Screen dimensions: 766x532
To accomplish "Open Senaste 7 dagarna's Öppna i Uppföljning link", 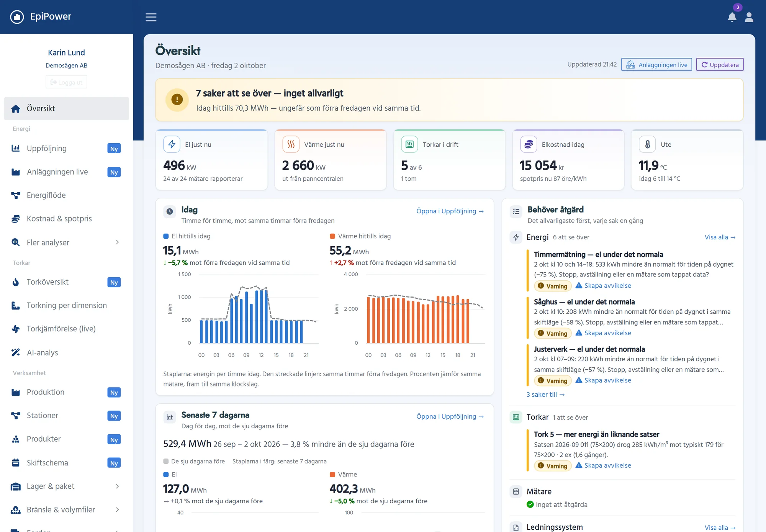I will pos(450,416).
